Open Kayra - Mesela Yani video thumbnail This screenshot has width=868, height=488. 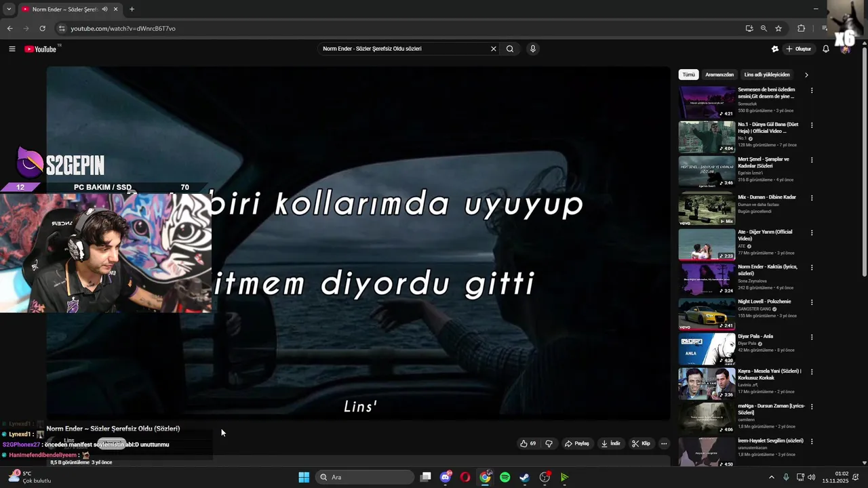pyautogui.click(x=707, y=384)
